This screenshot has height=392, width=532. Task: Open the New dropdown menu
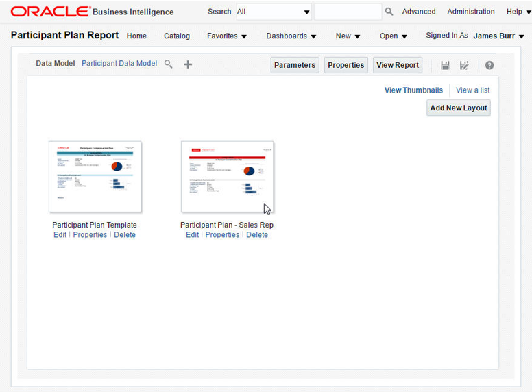(x=348, y=36)
